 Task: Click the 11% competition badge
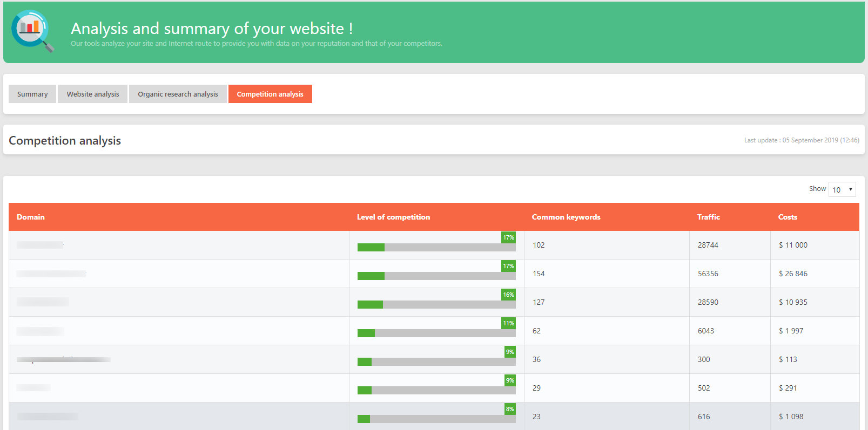(x=508, y=323)
